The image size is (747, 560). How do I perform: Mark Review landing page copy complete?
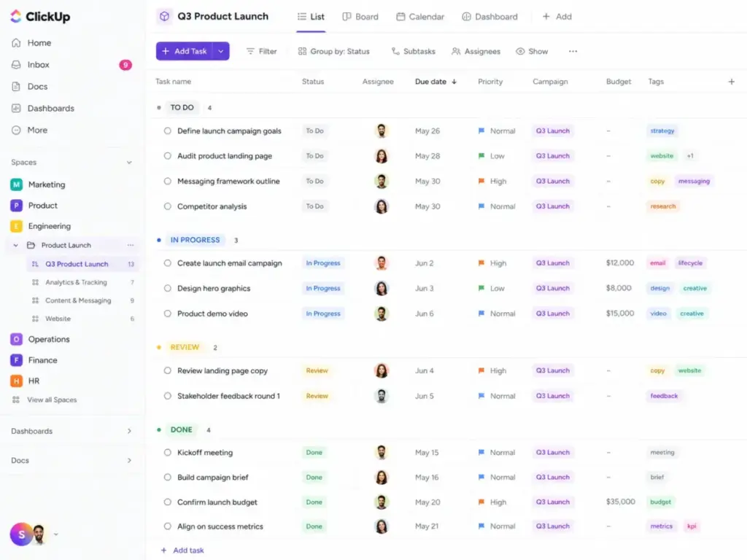pos(167,370)
